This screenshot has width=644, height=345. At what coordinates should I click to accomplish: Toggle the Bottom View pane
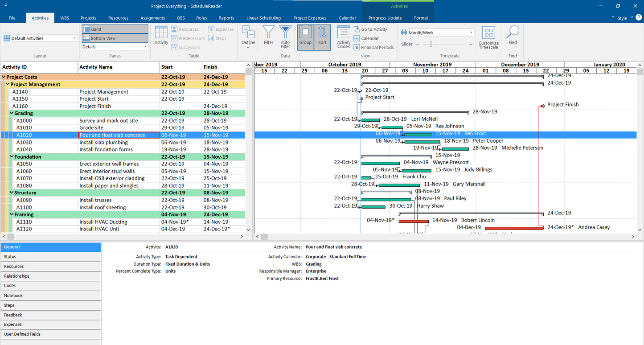tap(115, 38)
